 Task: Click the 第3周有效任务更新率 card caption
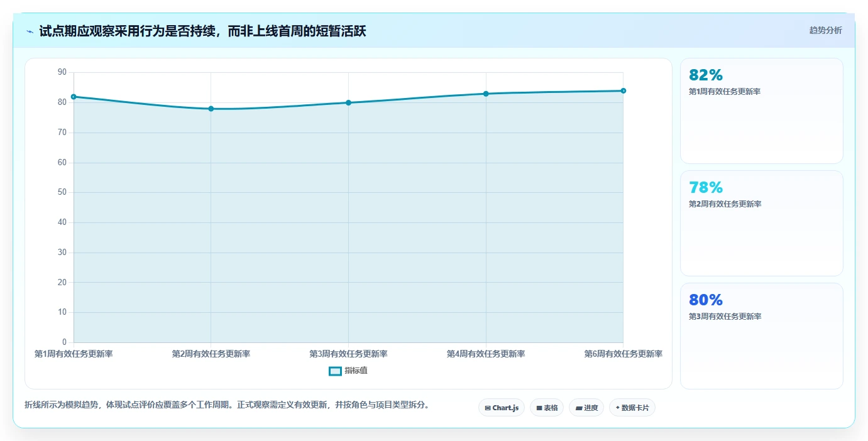tap(725, 317)
